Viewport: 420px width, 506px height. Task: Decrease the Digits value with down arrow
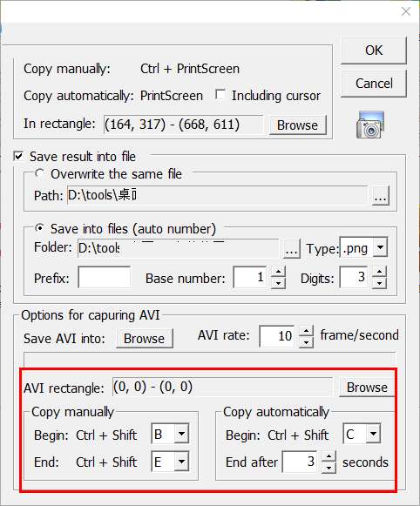click(x=379, y=283)
